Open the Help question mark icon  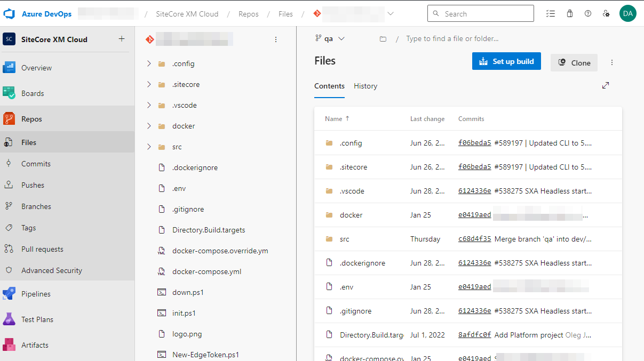pyautogui.click(x=588, y=13)
